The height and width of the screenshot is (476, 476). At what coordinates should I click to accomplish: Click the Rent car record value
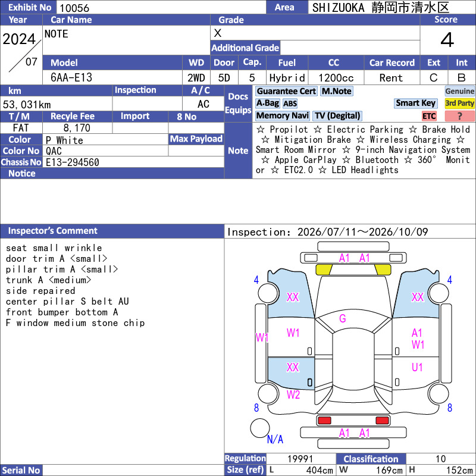[x=391, y=78]
